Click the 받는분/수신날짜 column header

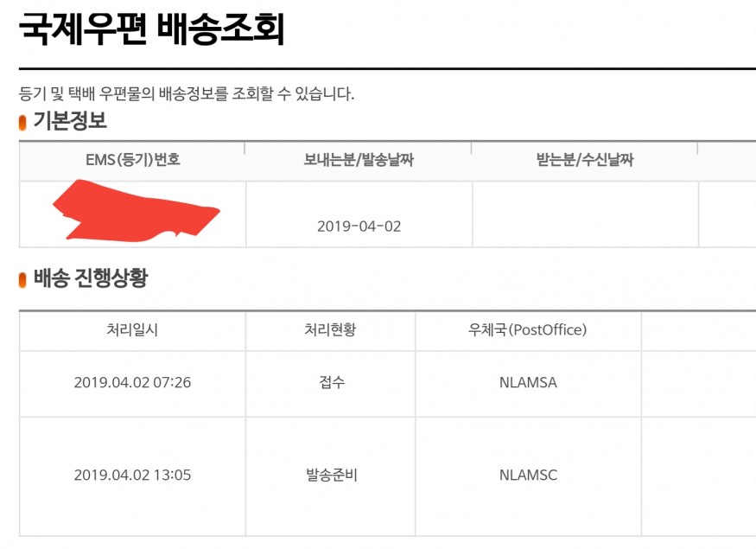coord(585,160)
